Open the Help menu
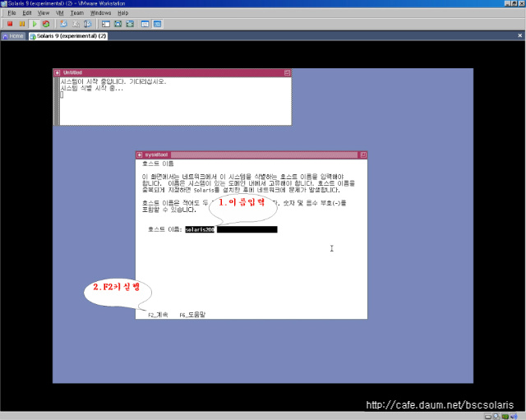This screenshot has height=420, width=526. 122,13
